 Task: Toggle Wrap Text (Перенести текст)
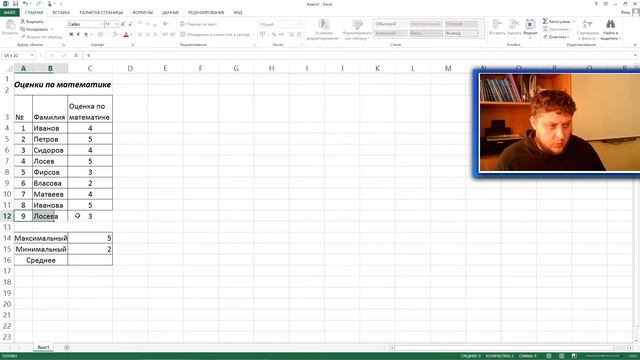198,24
